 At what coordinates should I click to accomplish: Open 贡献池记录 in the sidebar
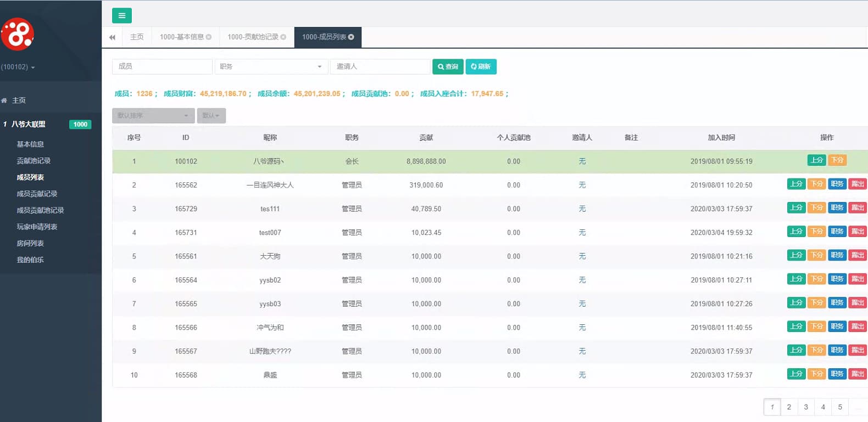pos(34,161)
